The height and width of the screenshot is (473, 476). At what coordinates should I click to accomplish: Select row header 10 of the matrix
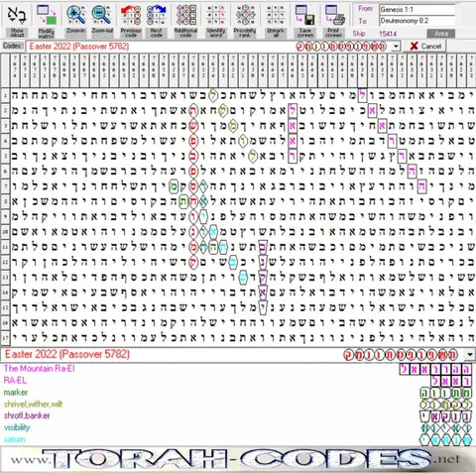click(5, 232)
